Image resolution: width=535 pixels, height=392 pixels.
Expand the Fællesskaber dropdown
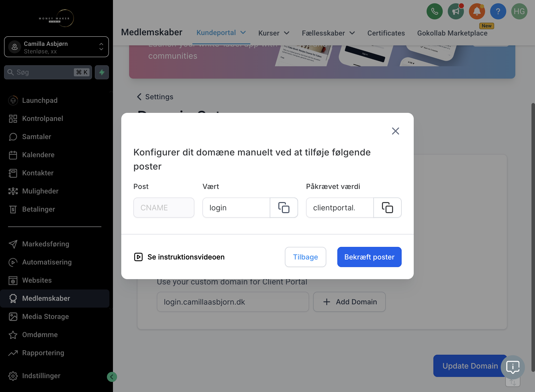(x=329, y=33)
